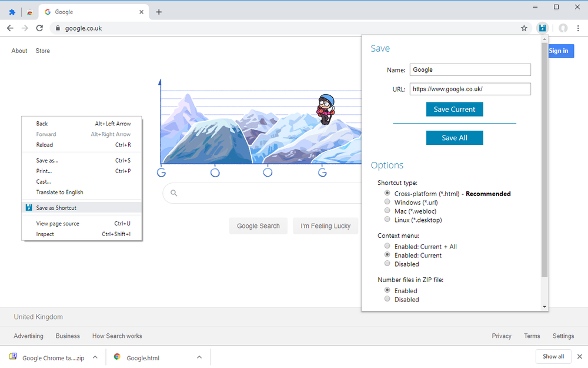The image size is (588, 368).
Task: Open Chrome's three-dot menu
Action: coord(578,28)
